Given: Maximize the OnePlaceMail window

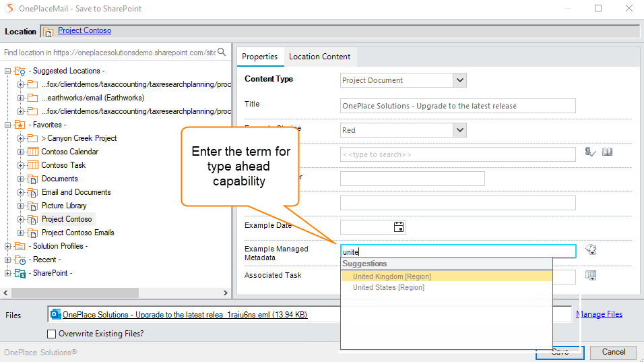Looking at the screenshot, I should coord(598,8).
